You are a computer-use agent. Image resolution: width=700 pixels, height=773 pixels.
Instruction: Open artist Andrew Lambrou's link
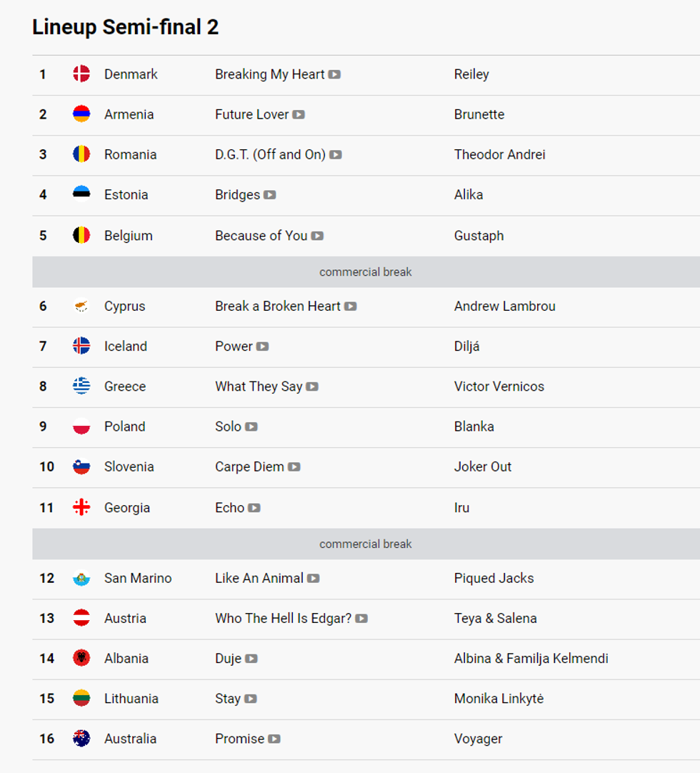504,306
